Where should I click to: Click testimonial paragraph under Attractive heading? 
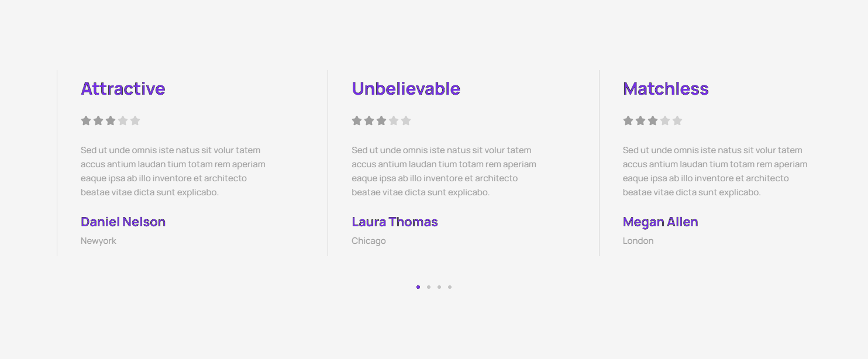click(x=173, y=171)
